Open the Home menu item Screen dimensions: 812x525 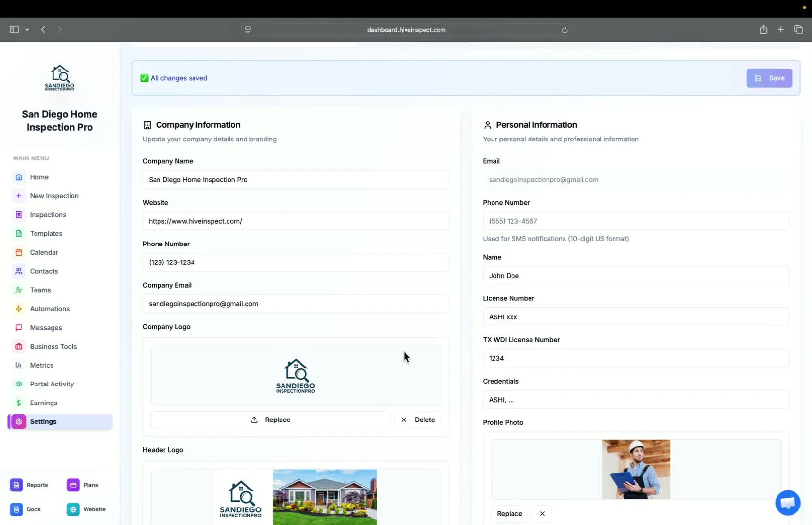click(x=39, y=177)
